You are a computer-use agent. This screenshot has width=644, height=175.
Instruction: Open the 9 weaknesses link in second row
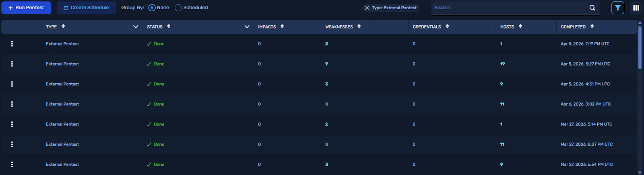[326, 64]
